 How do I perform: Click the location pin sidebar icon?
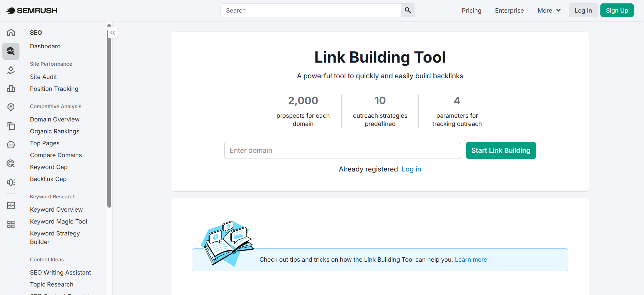tap(11, 108)
